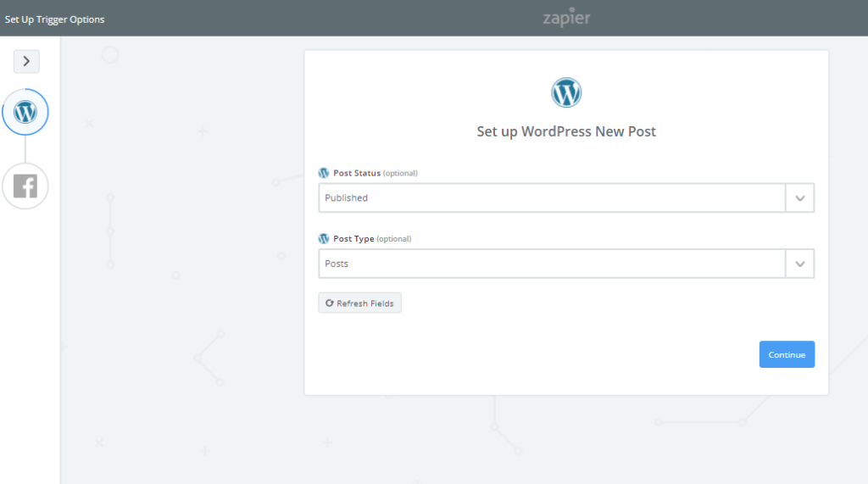Click the WordPress icon beside Post Type
Viewport: 868px width, 484px height.
click(x=324, y=239)
